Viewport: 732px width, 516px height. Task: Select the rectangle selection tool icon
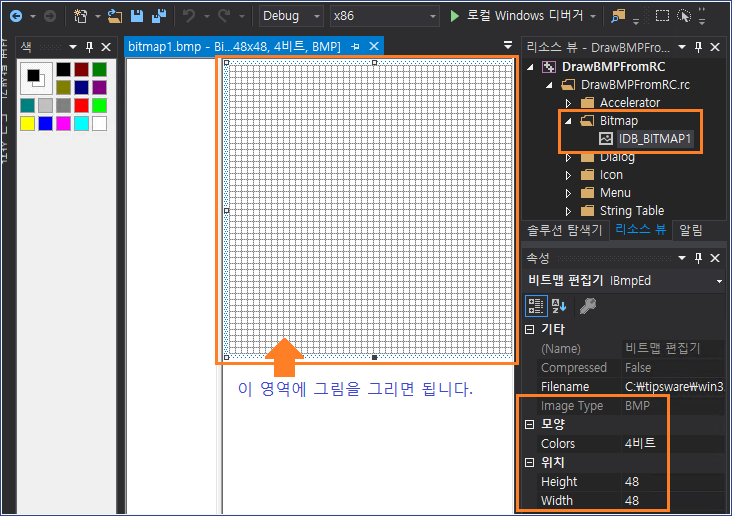coord(662,16)
